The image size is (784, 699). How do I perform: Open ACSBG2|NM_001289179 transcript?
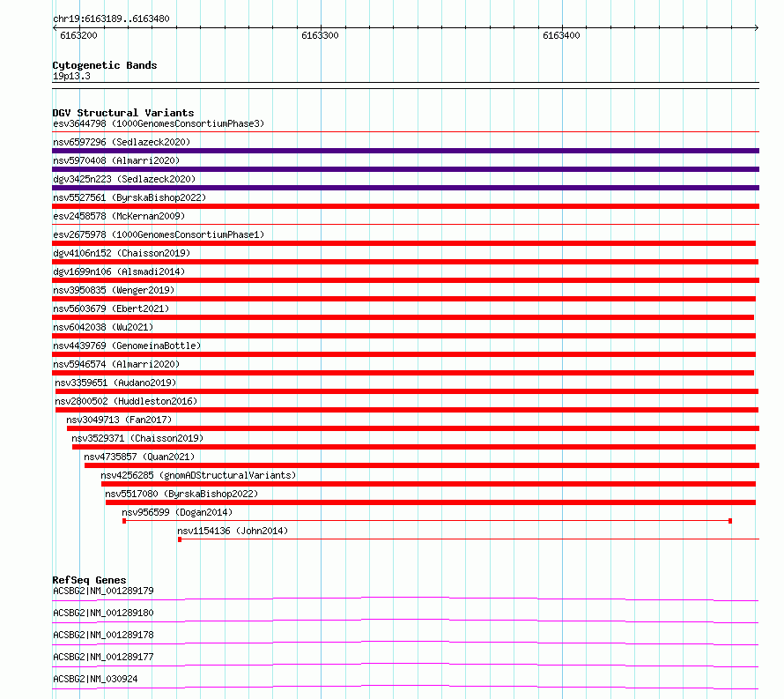point(103,591)
